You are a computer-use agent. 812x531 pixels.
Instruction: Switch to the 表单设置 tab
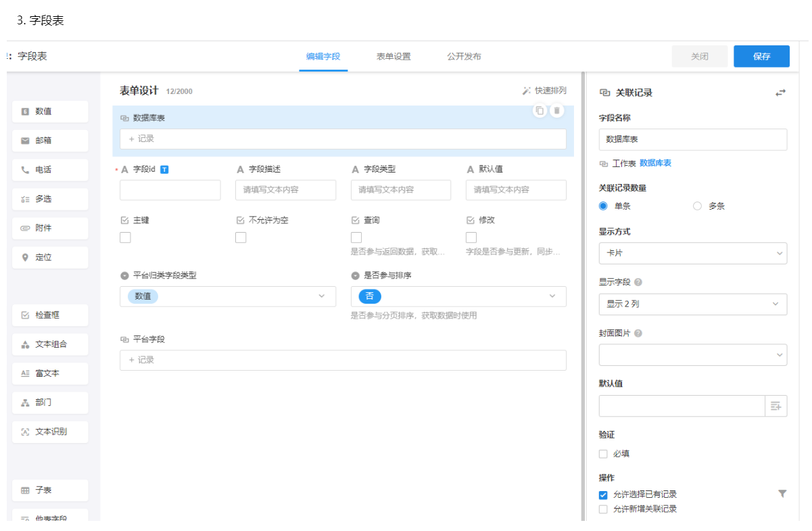tap(393, 57)
